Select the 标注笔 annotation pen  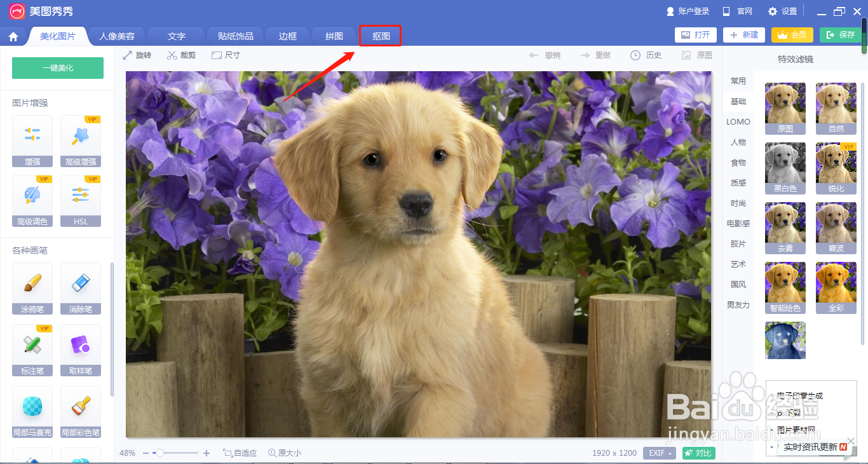coord(32,350)
